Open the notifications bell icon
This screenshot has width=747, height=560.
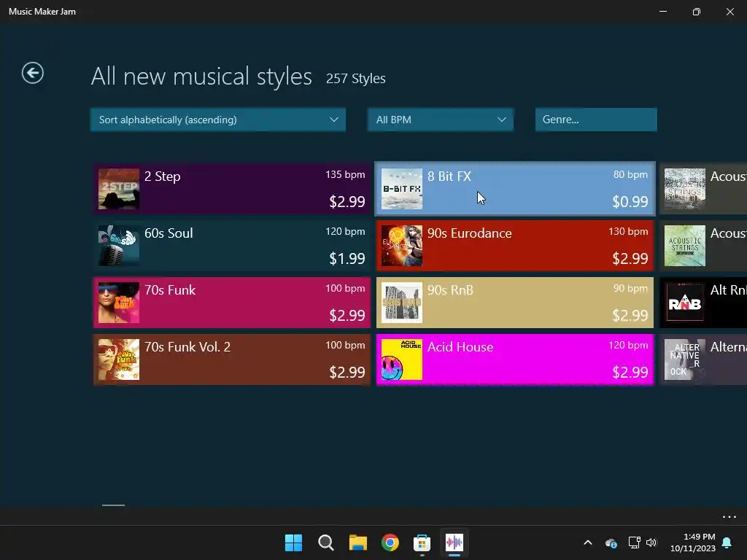point(727,542)
